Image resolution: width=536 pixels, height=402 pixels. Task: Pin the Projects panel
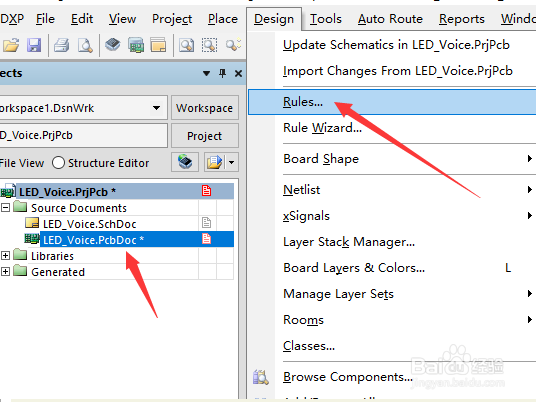pos(223,73)
